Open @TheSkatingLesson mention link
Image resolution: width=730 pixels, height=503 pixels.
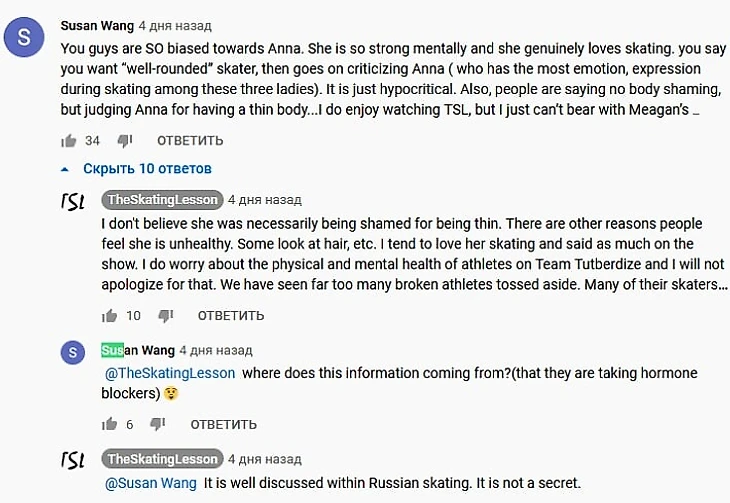point(170,373)
